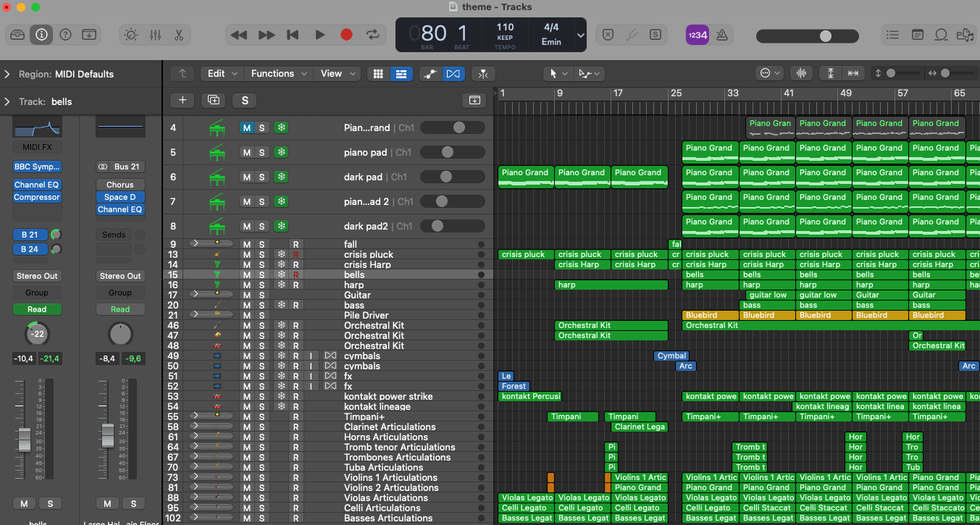
Task: Click the Record button in transport
Action: [346, 35]
